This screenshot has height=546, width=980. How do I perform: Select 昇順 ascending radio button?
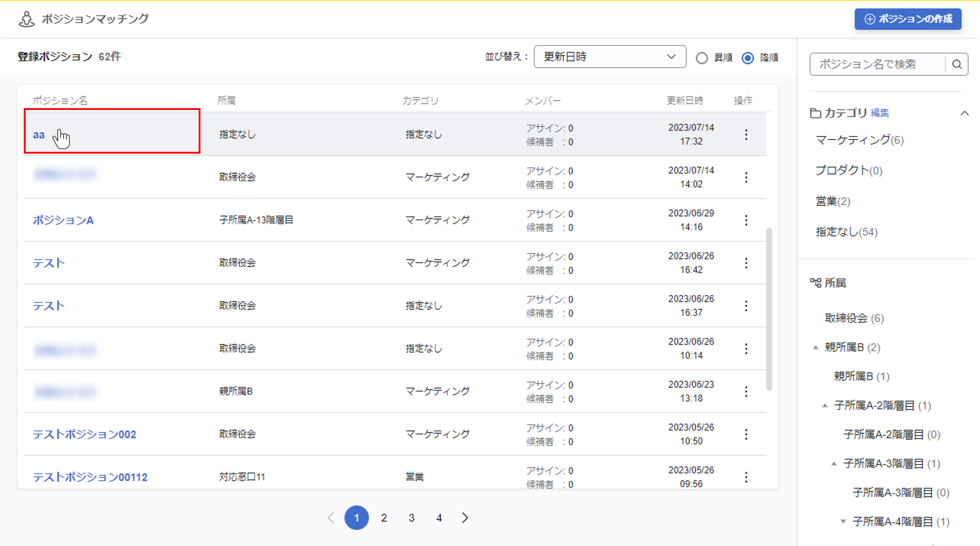[702, 58]
